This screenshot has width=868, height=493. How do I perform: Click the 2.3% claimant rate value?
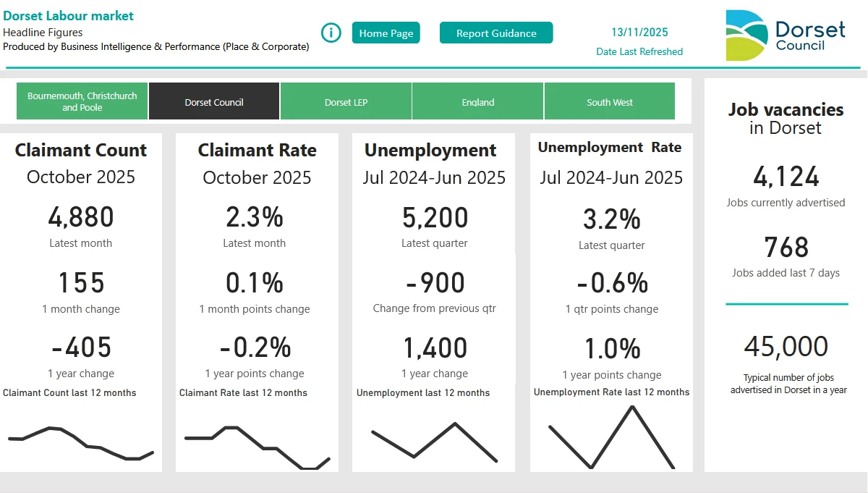(x=255, y=217)
